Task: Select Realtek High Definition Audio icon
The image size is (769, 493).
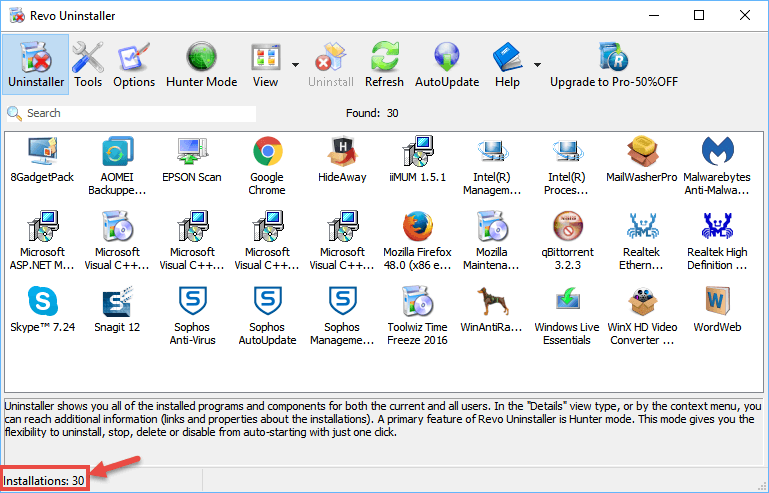Action: coord(718,226)
